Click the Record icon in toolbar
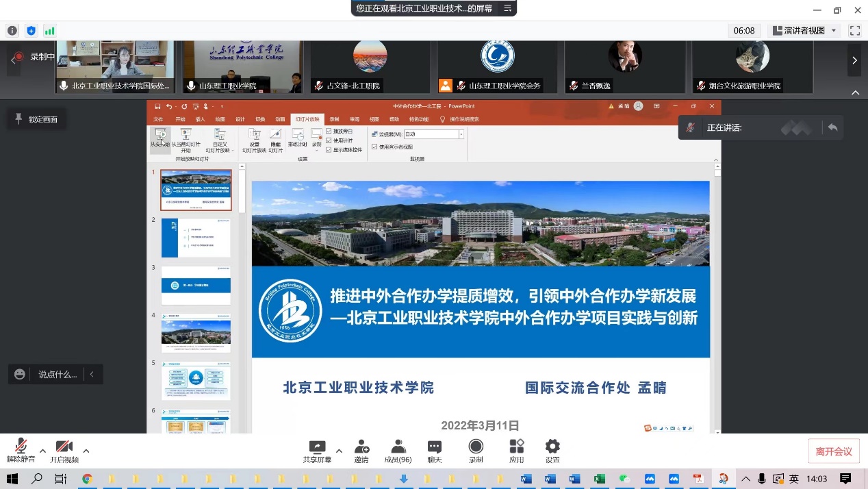868x489 pixels. point(475,447)
